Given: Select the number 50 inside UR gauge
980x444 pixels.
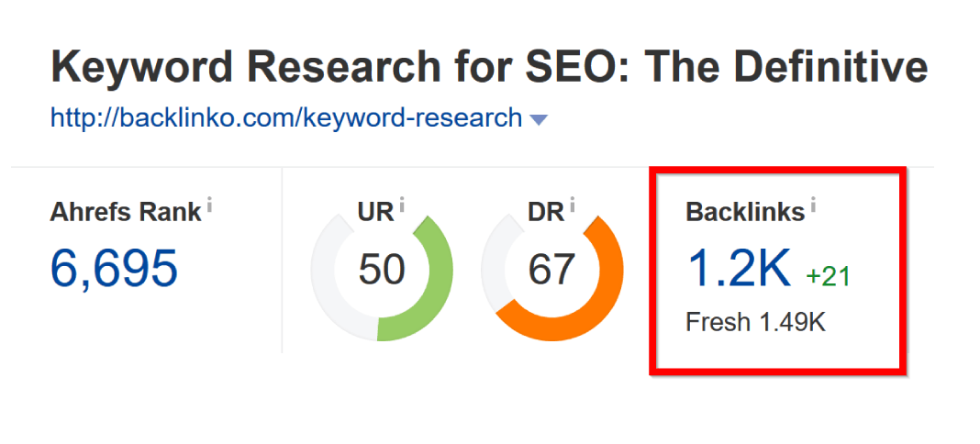Looking at the screenshot, I should pyautogui.click(x=382, y=269).
